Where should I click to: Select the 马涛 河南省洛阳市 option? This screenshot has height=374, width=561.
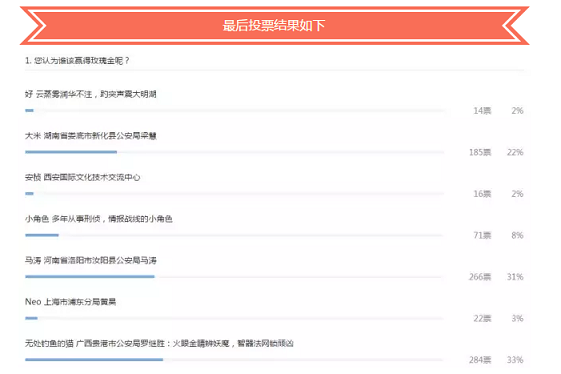click(91, 260)
